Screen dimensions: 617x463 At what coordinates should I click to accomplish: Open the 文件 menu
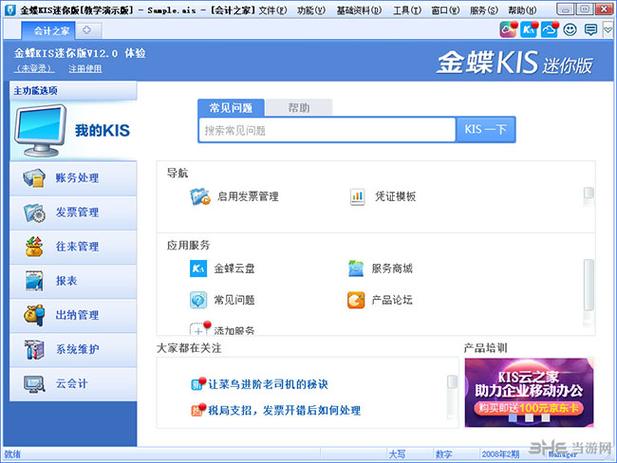click(273, 10)
